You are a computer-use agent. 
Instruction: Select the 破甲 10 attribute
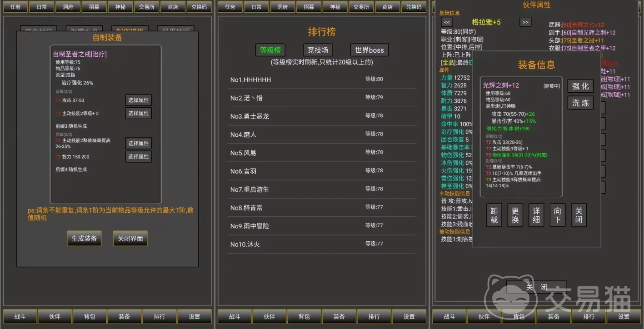[x=450, y=116]
